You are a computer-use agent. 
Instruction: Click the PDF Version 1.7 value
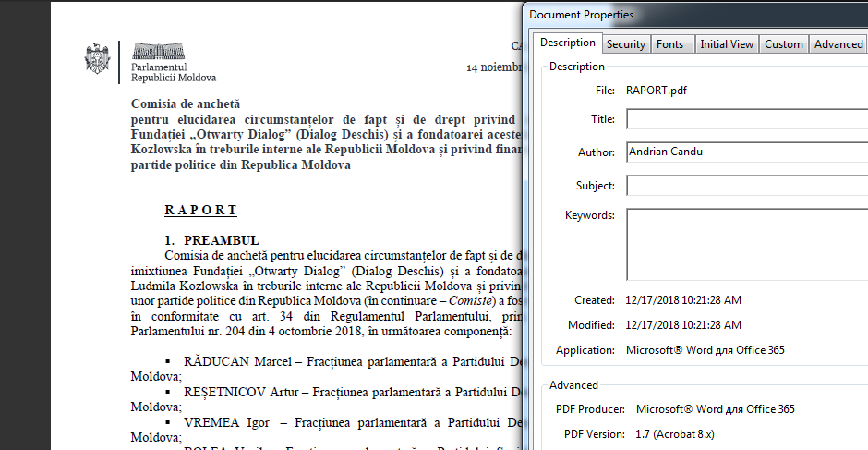[674, 433]
